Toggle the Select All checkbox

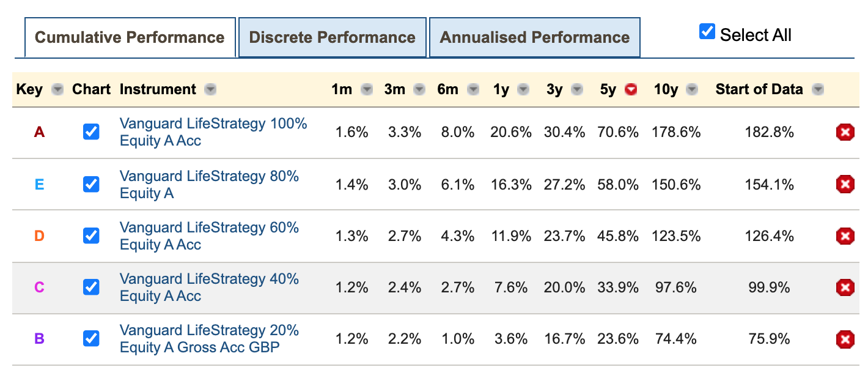point(707,32)
